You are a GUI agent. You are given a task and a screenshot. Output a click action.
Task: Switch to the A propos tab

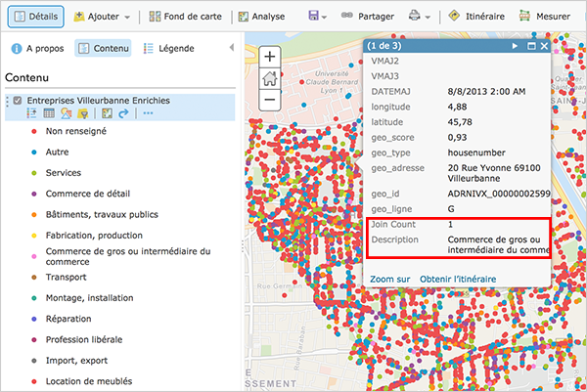(37, 48)
